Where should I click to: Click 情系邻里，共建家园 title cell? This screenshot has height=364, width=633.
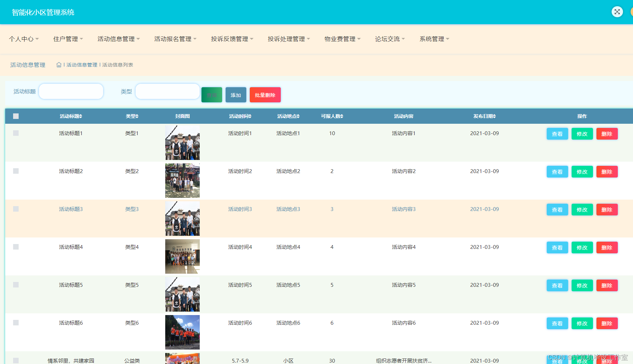tap(71, 361)
